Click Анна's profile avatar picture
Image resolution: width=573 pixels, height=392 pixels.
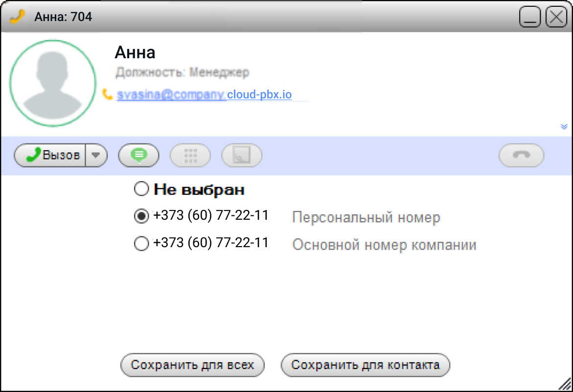point(53,83)
